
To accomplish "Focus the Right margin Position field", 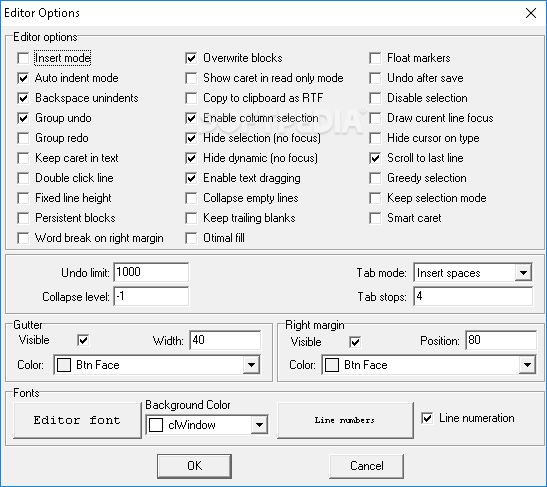I will click(501, 340).
